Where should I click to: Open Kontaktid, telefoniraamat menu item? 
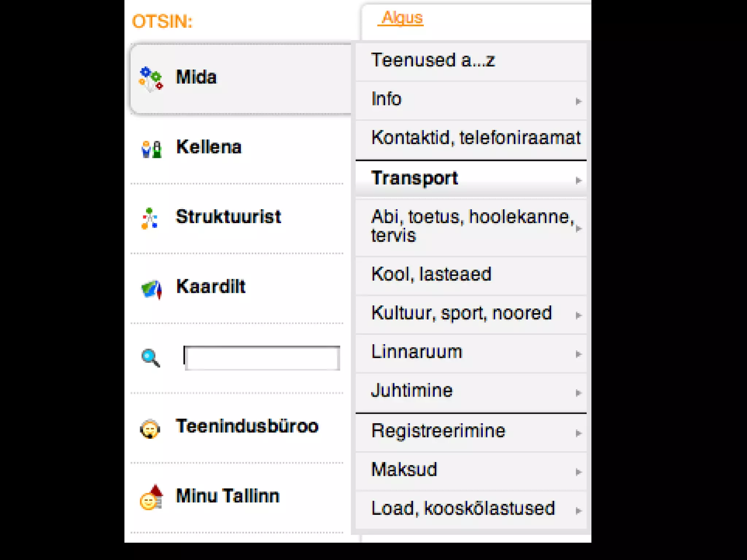click(475, 138)
